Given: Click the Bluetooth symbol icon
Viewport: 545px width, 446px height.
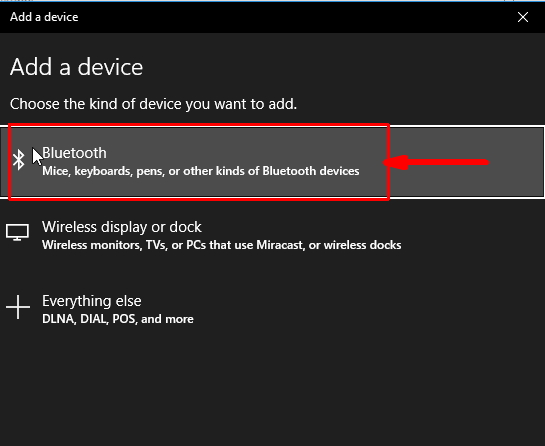Looking at the screenshot, I should pos(18,160).
